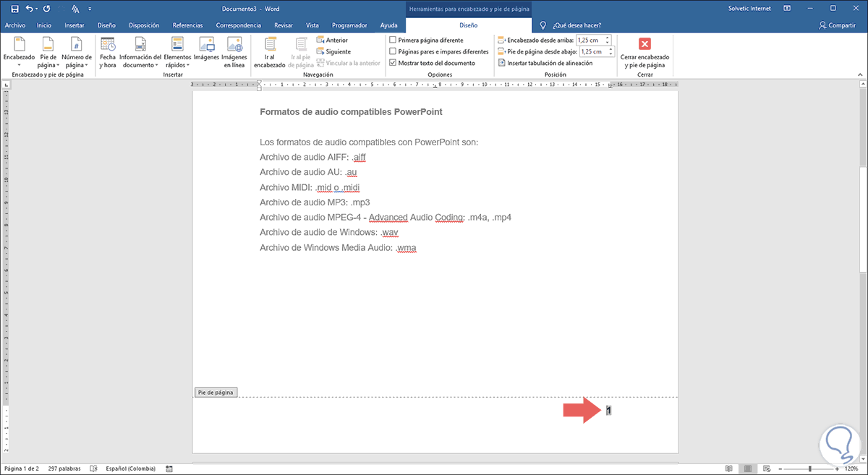
Task: Open the Ayuda ribbon tab
Action: (x=389, y=25)
